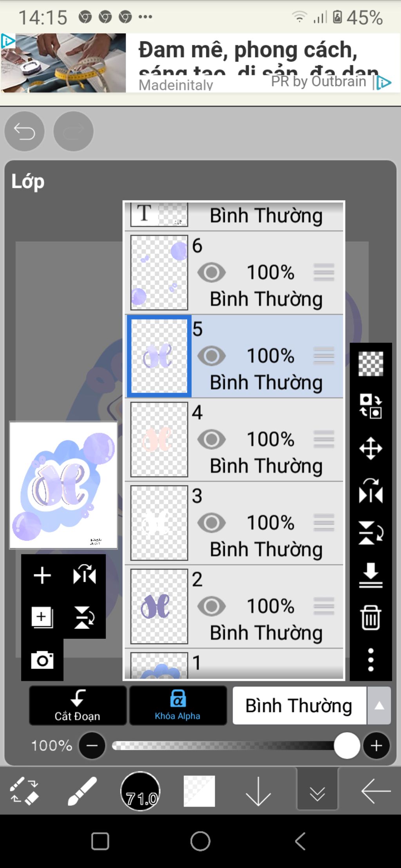Image resolution: width=401 pixels, height=868 pixels.
Task: Tap the merge layer down icon
Action: point(370,575)
